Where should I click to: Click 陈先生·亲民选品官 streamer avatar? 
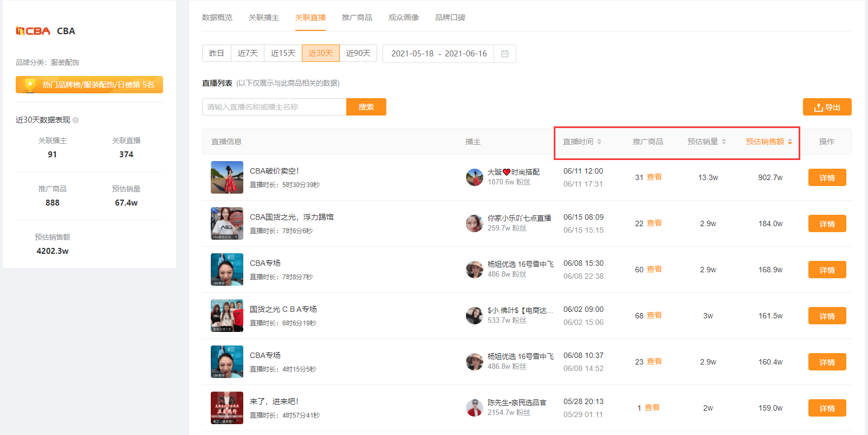coord(475,408)
